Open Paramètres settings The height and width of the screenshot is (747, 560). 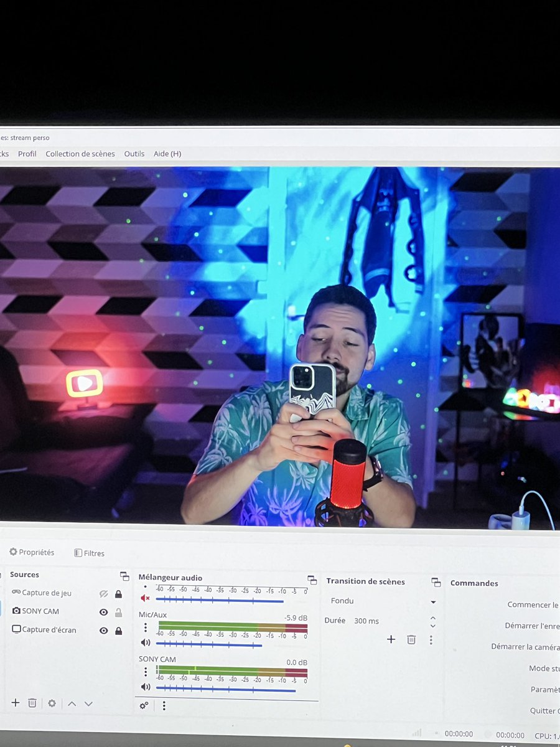tap(545, 690)
